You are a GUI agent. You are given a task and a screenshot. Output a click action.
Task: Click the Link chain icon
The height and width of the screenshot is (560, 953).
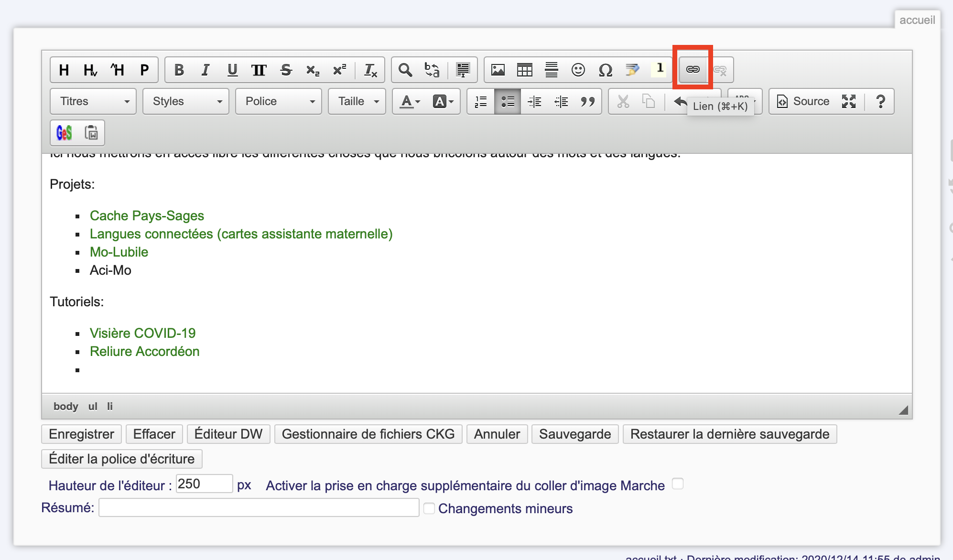[693, 69]
